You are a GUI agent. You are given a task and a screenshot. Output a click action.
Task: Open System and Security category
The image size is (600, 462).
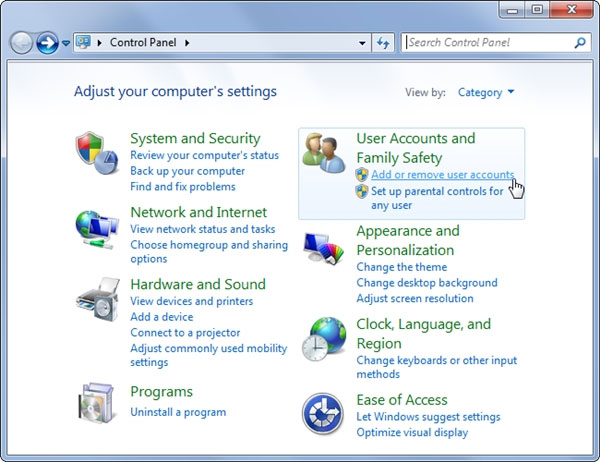pos(195,138)
